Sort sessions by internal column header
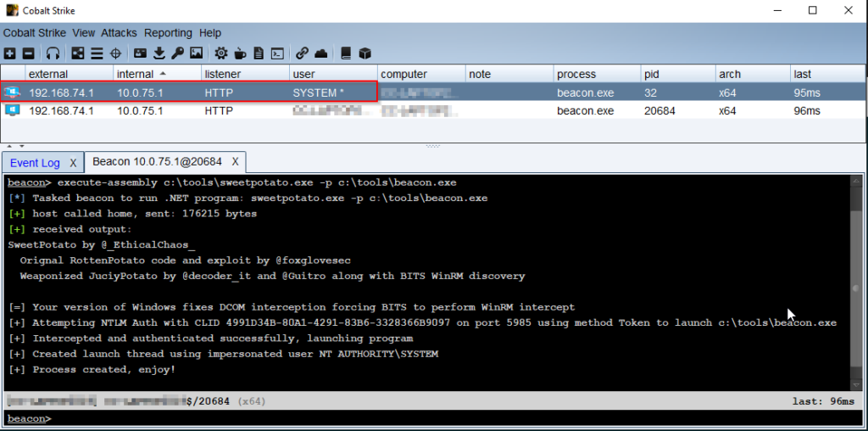868x431 pixels. point(157,74)
